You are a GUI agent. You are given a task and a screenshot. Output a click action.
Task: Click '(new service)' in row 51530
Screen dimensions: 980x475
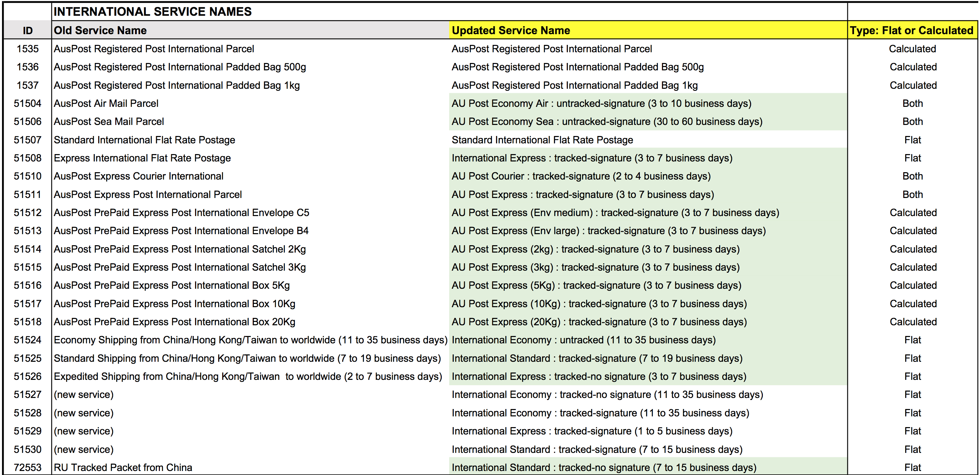click(x=84, y=450)
